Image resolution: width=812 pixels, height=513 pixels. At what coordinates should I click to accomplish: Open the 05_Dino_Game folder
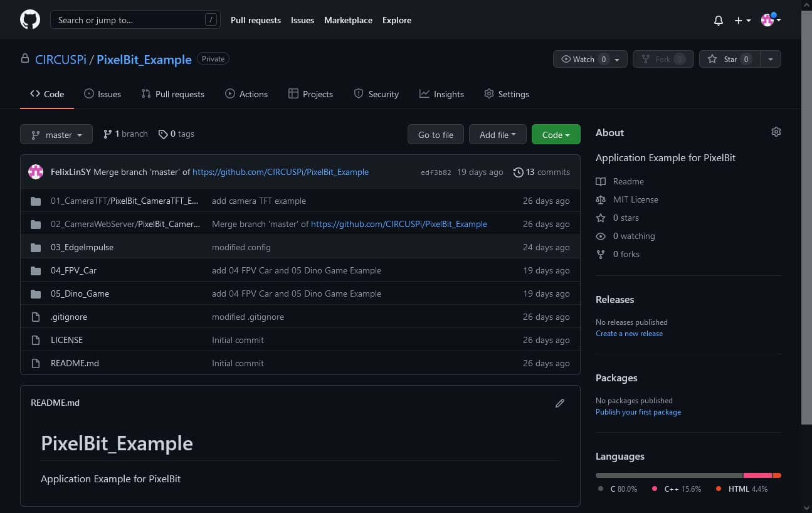(80, 294)
